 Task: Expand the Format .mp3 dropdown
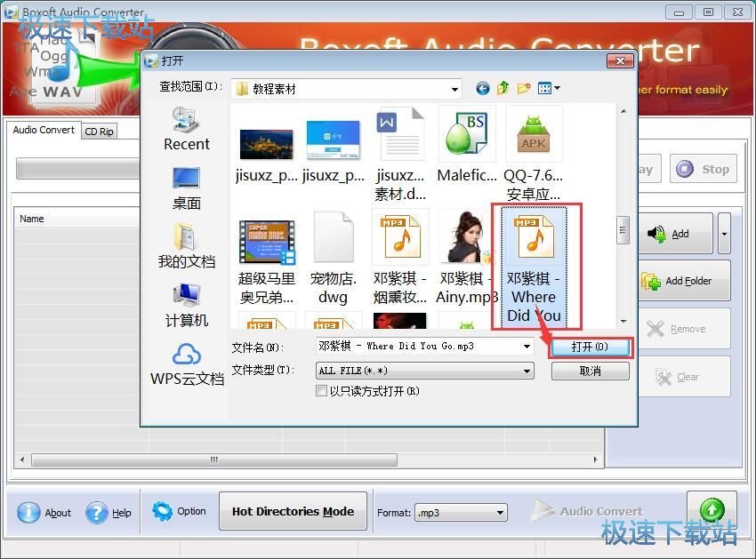coord(501,513)
